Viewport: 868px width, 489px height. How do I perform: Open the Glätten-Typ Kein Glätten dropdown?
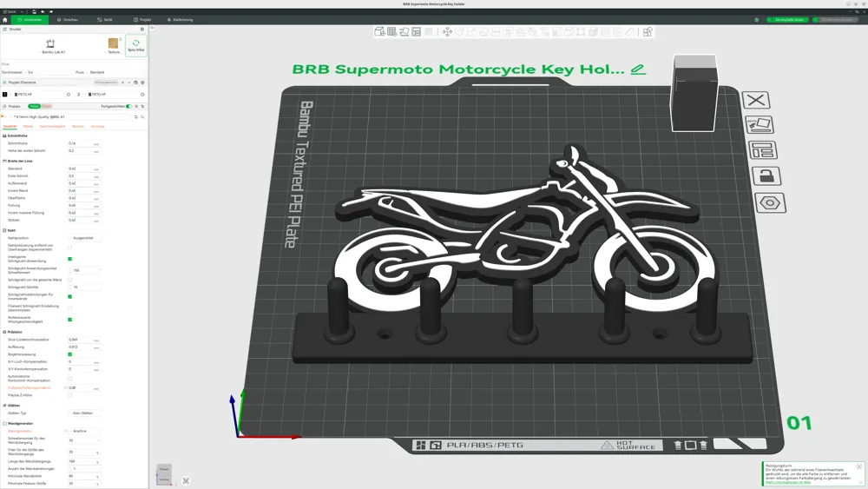pyautogui.click(x=84, y=413)
